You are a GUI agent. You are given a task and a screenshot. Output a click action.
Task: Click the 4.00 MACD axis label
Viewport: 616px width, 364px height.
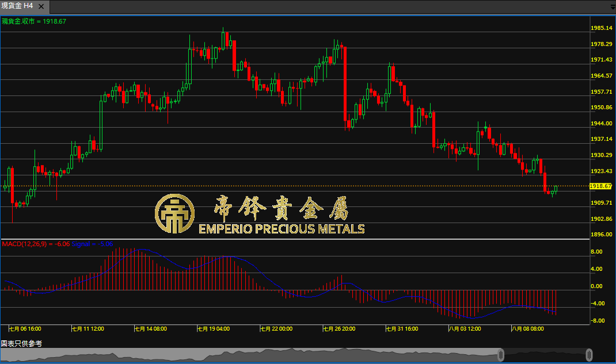pyautogui.click(x=596, y=269)
